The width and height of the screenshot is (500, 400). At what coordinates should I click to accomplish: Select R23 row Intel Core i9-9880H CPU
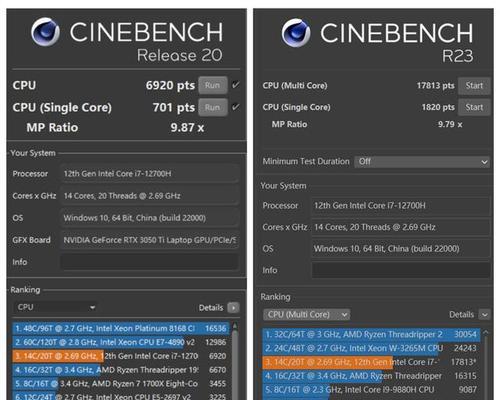[x=371, y=390]
